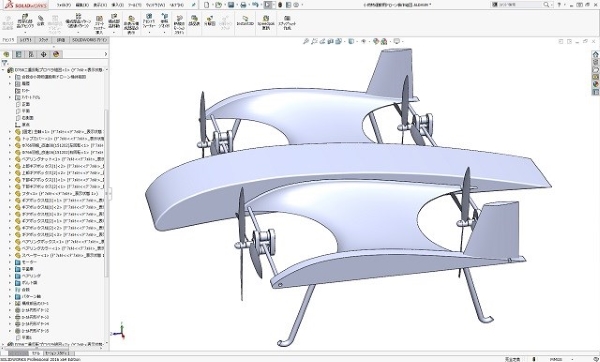Click the Edit Appearance color ball
The height and width of the screenshot is (362, 600).
pos(376,41)
